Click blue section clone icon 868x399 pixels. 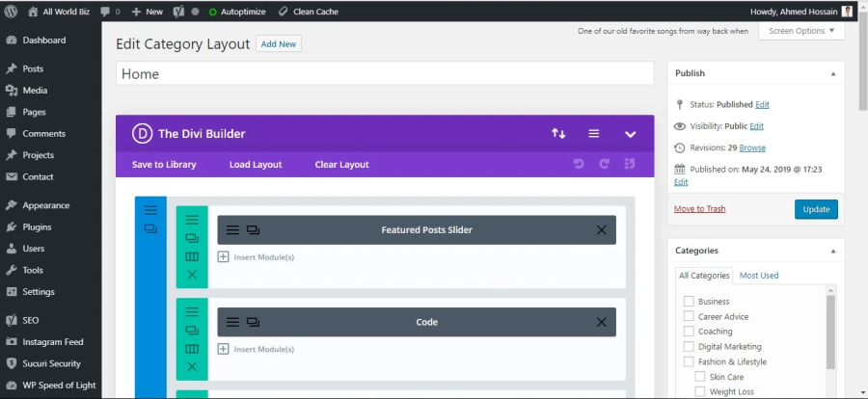[150, 228]
